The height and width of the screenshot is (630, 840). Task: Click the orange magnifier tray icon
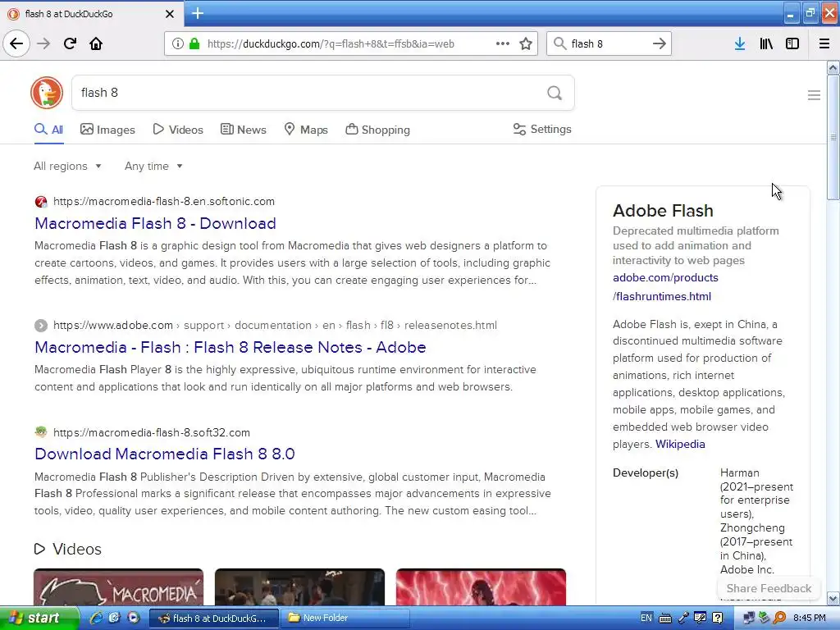click(779, 619)
